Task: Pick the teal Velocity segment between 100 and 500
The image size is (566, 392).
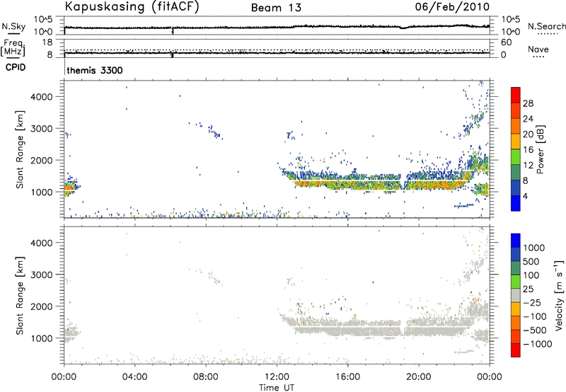Action: (516, 267)
